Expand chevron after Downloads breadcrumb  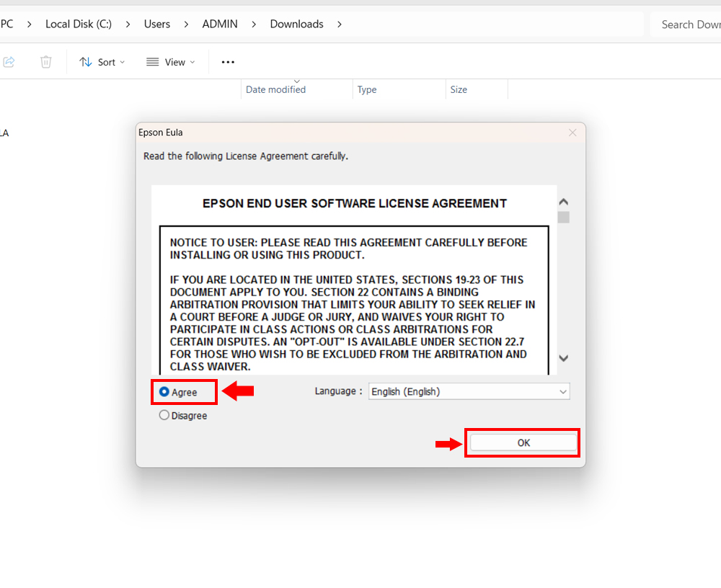tap(340, 24)
